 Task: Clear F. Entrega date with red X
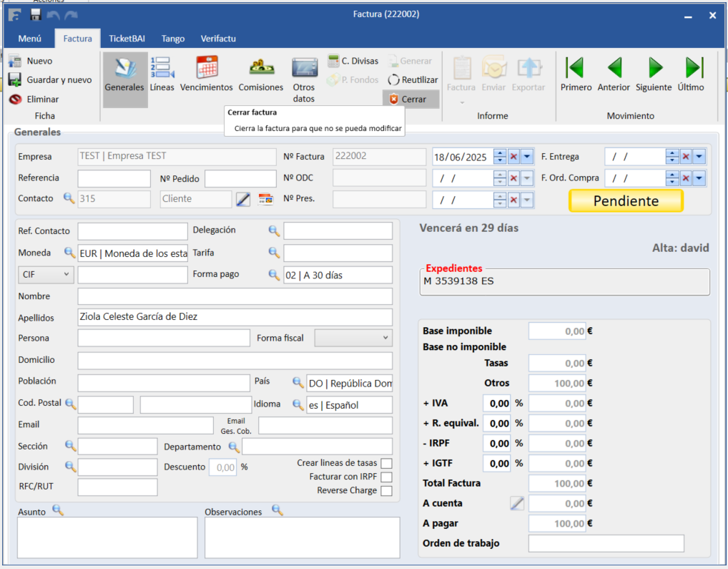[x=686, y=157]
